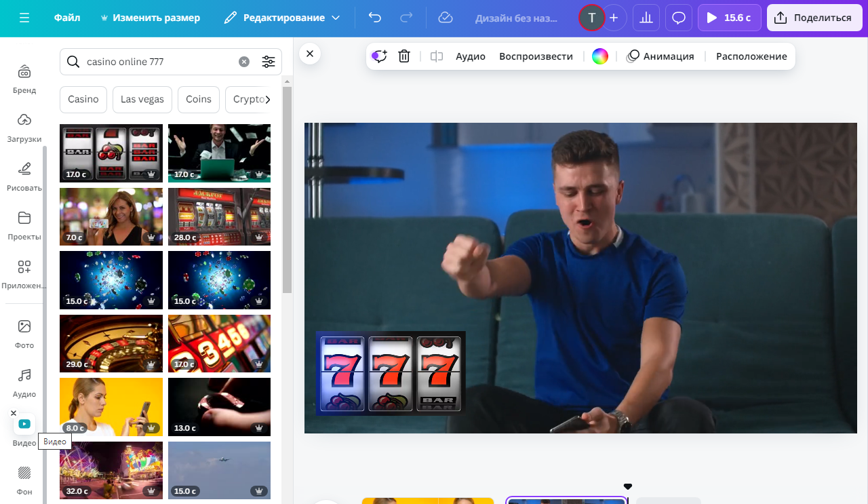Open the Файл menu
This screenshot has width=868, height=504.
click(x=67, y=18)
